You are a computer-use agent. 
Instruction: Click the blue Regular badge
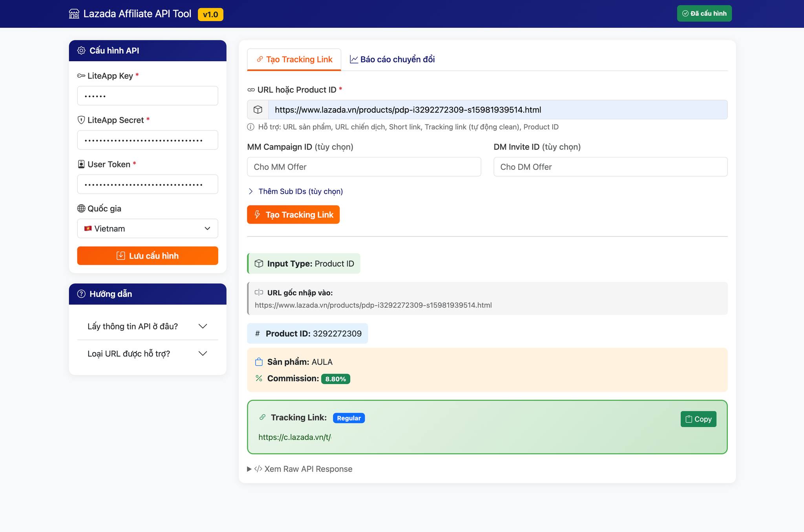[x=349, y=418]
